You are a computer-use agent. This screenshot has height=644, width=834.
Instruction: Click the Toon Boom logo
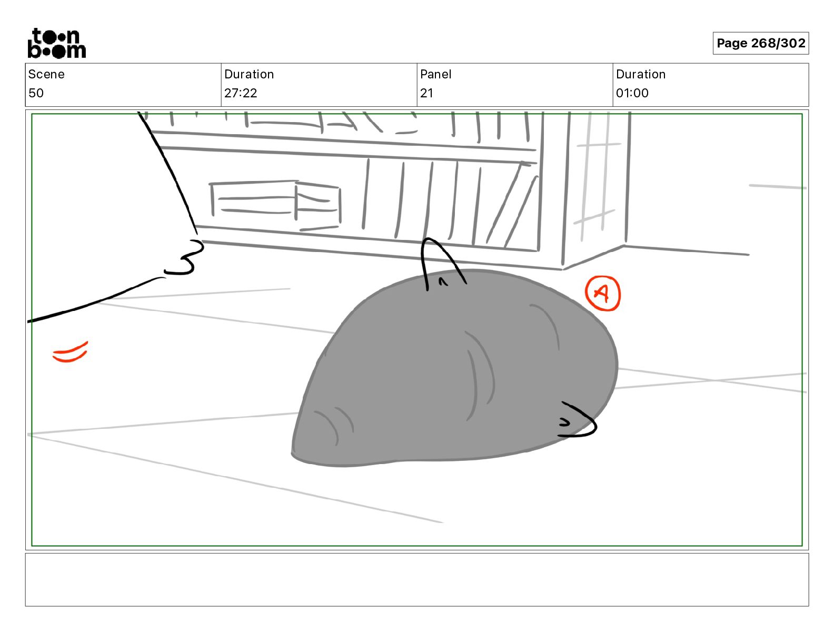coord(56,43)
